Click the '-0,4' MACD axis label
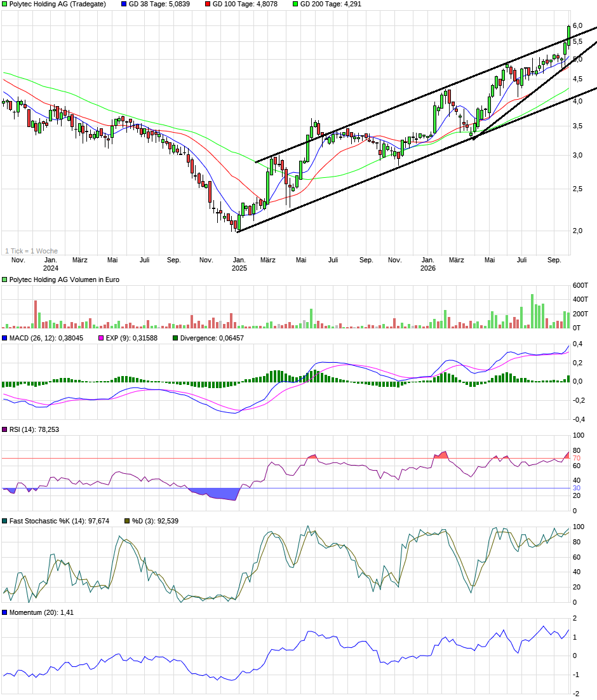The width and height of the screenshot is (597, 700). 579,420
